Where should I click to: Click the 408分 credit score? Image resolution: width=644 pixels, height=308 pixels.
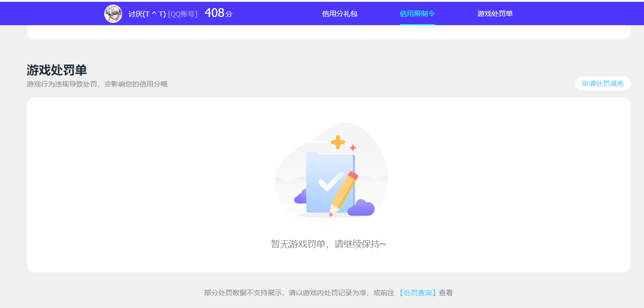218,12
